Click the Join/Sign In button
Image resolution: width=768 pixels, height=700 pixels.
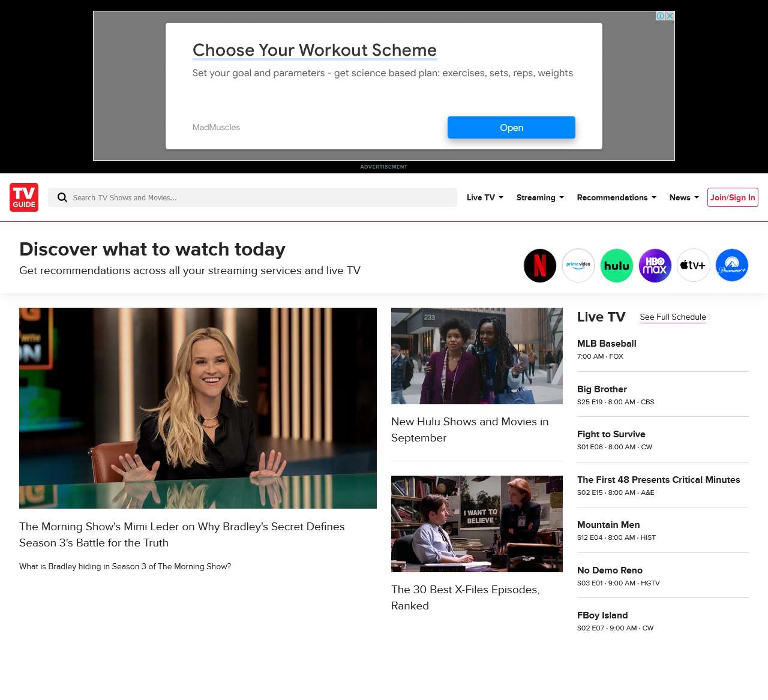pos(733,197)
